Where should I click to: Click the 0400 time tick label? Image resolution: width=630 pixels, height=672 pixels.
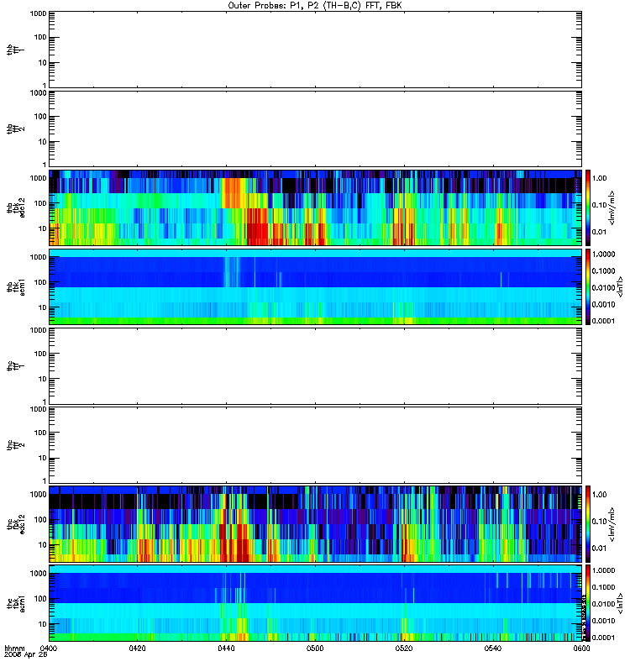click(x=48, y=648)
